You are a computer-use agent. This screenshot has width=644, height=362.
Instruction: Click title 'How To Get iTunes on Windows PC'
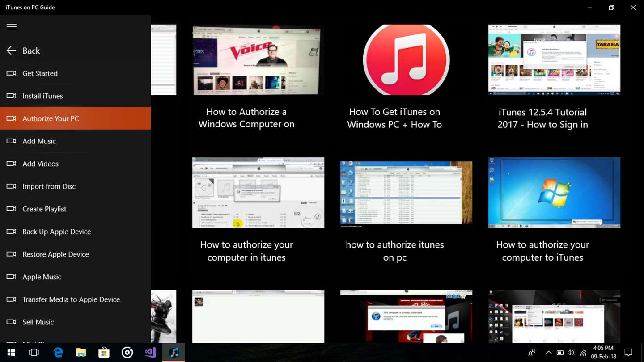point(394,118)
